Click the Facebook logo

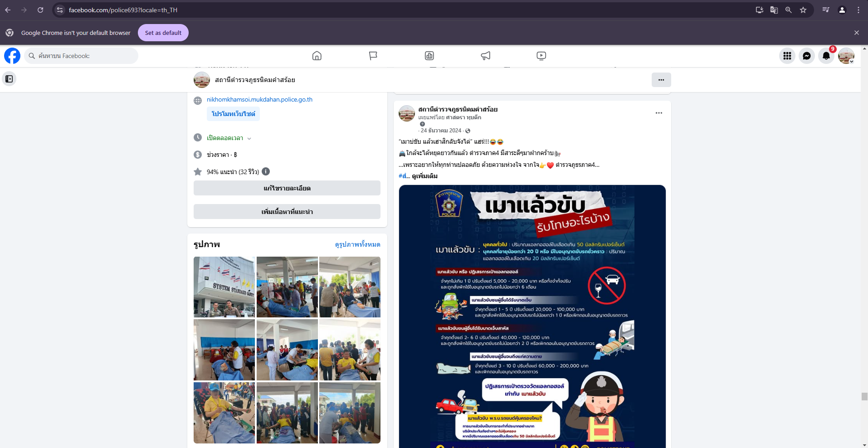click(x=12, y=56)
